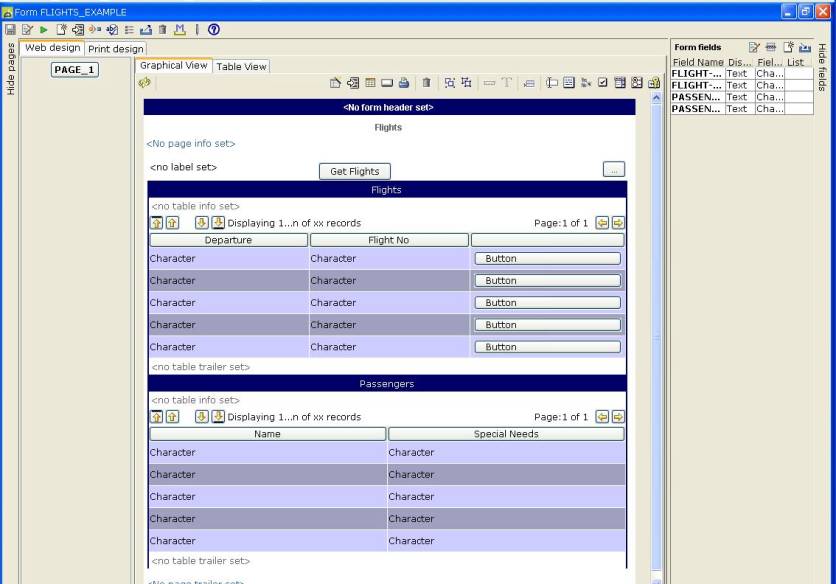Viewport: 836px width, 584px height.
Task: Select PAGE_1 in the pages panel
Action: 74,69
